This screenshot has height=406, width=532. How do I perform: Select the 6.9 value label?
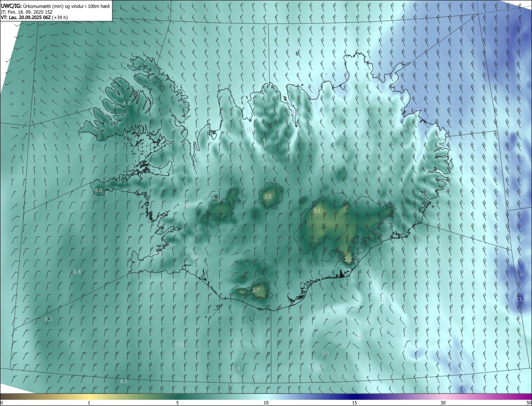click(236, 368)
